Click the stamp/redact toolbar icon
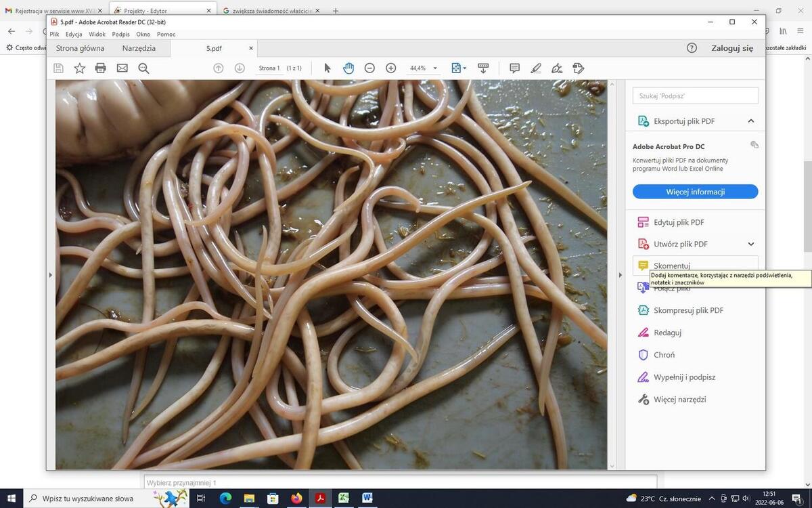Screen dimensions: 812x508 tap(578, 68)
